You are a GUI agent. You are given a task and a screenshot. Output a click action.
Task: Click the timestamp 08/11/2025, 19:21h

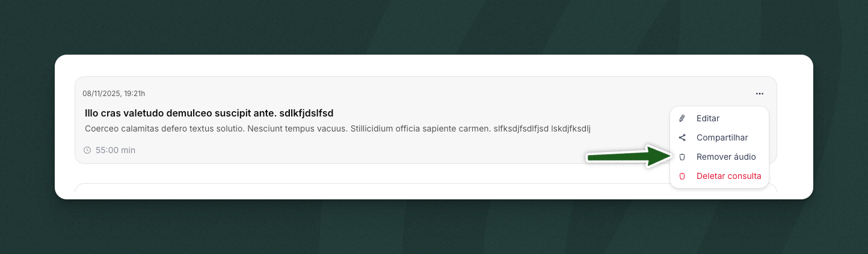114,94
